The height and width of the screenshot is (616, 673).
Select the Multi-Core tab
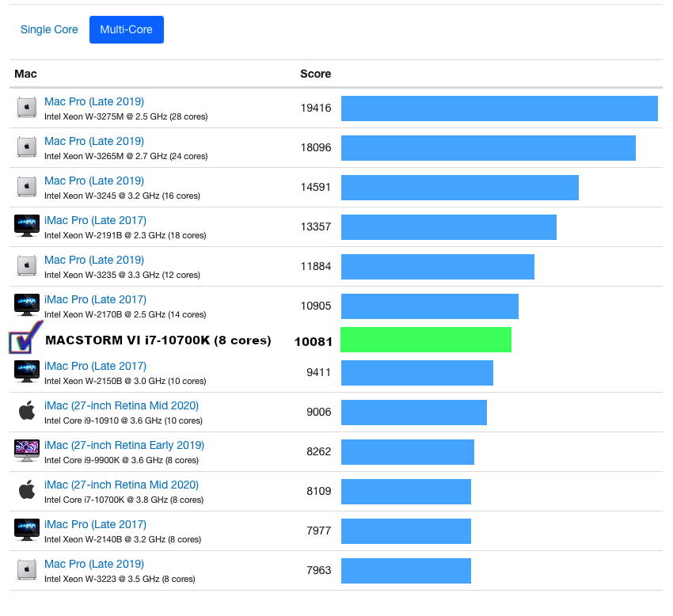coord(127,29)
